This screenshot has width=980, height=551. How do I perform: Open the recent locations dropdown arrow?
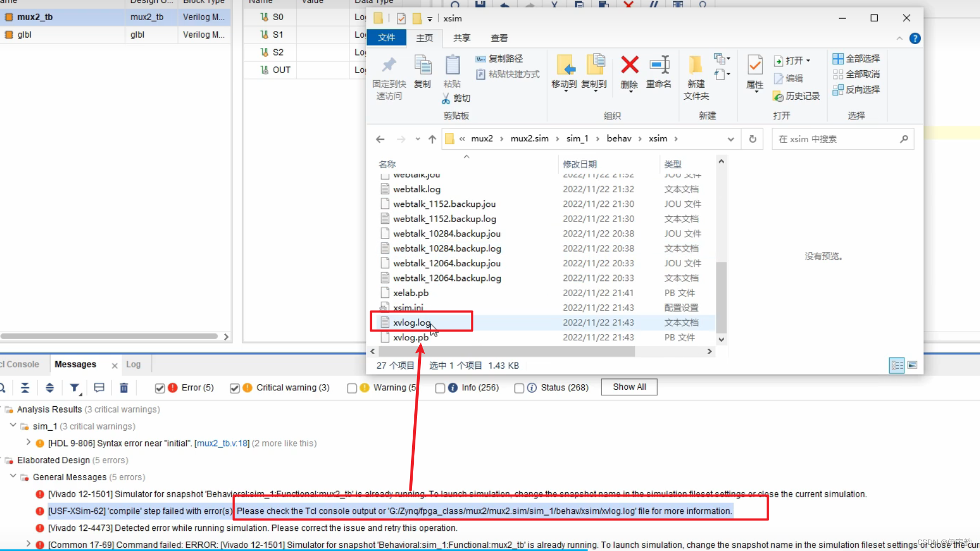(x=418, y=139)
